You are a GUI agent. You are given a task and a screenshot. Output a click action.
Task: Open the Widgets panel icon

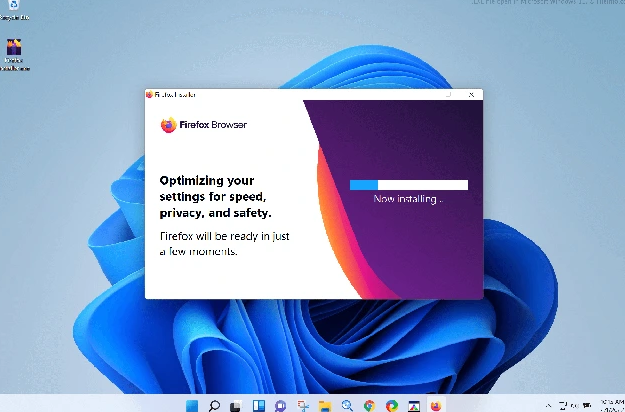(x=258, y=405)
